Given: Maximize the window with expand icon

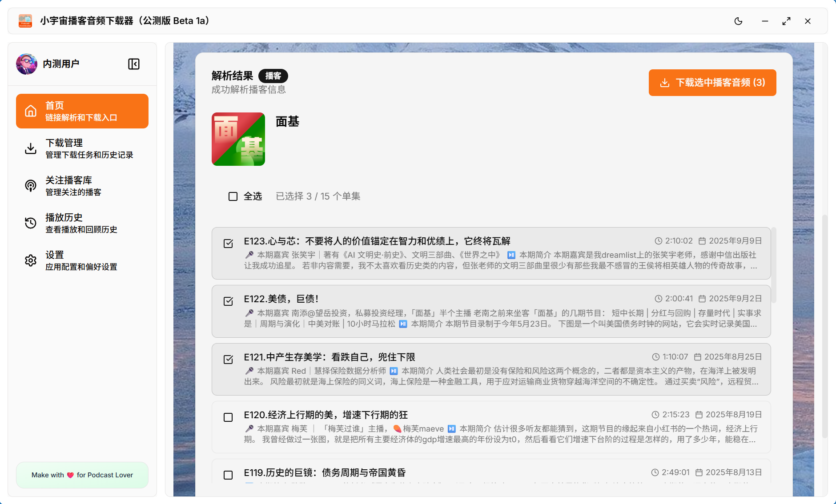Looking at the screenshot, I should (x=786, y=21).
